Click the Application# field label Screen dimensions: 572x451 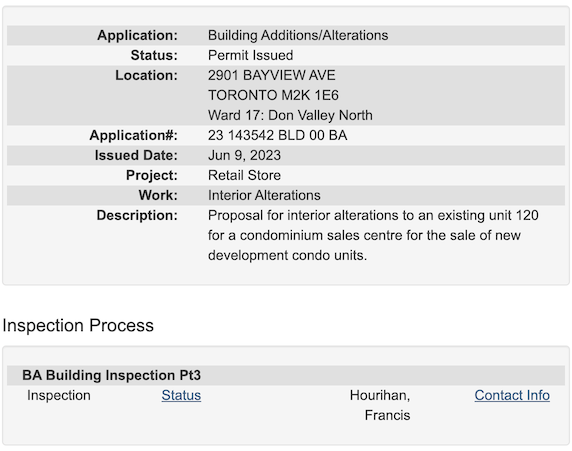point(134,135)
